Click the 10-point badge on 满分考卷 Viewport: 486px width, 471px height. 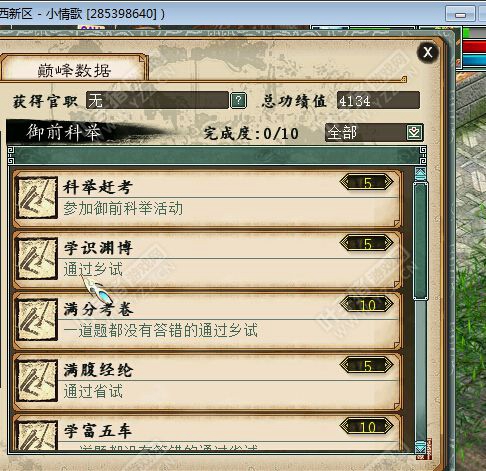pos(367,305)
